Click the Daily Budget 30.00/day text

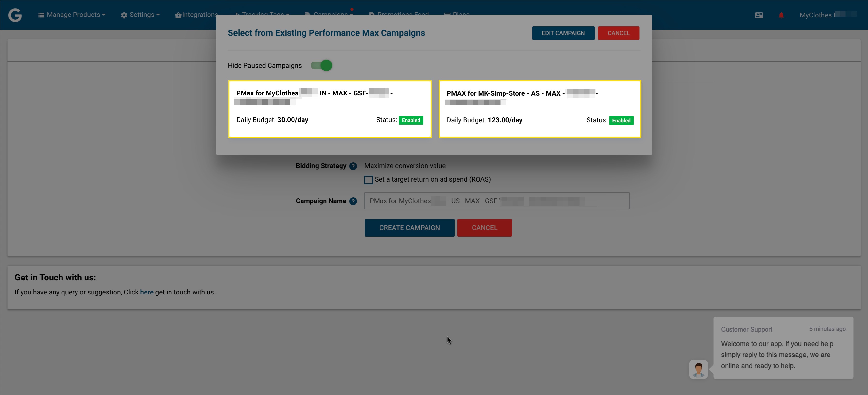pos(272,120)
